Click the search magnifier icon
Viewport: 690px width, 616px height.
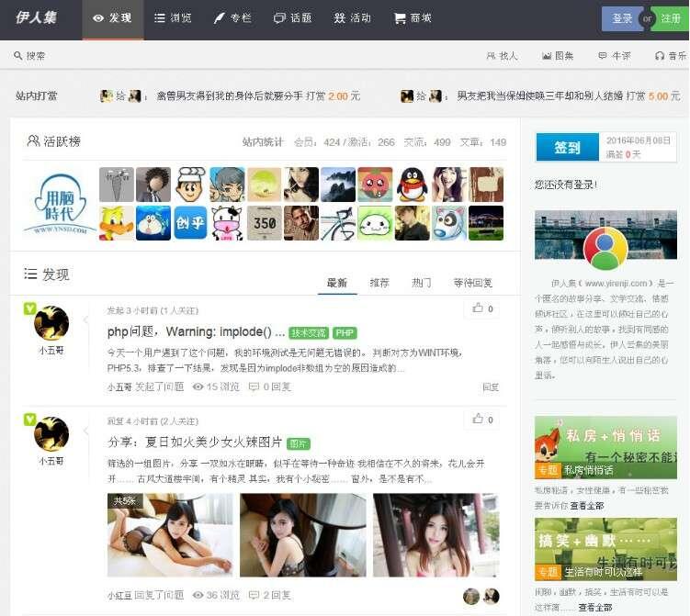18,55
